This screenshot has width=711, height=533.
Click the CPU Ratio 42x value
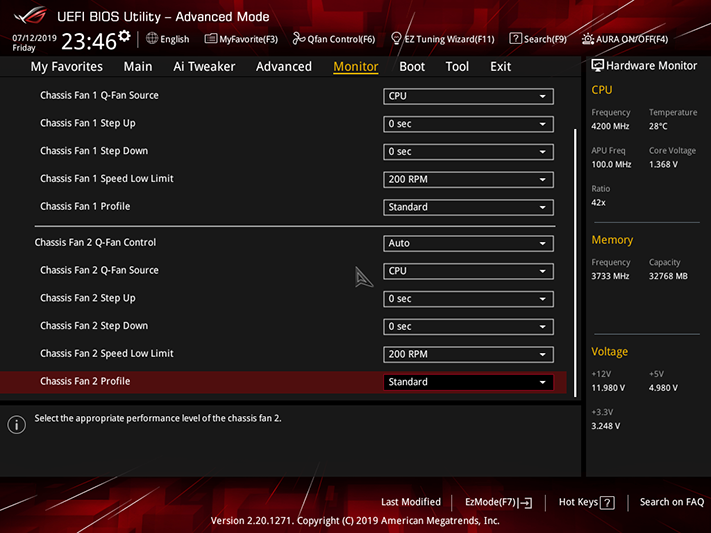tap(599, 202)
